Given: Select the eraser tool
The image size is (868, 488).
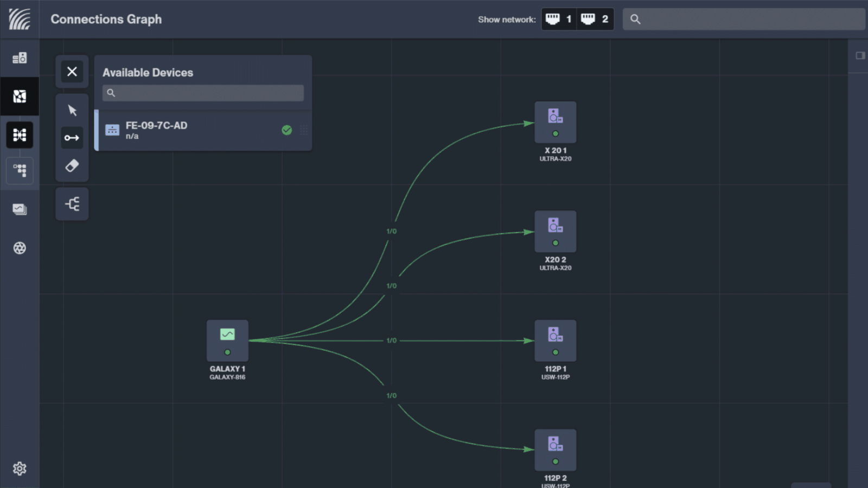Looking at the screenshot, I should tap(72, 165).
